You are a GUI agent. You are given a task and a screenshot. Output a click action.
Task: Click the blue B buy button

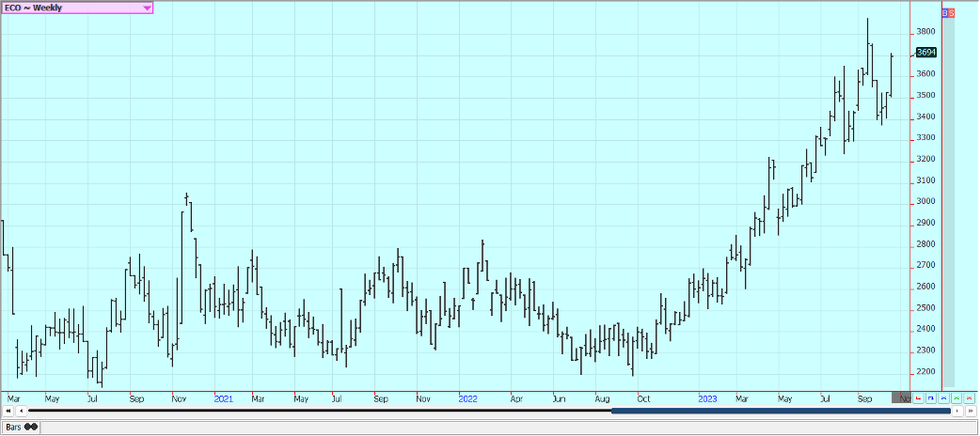point(944,12)
